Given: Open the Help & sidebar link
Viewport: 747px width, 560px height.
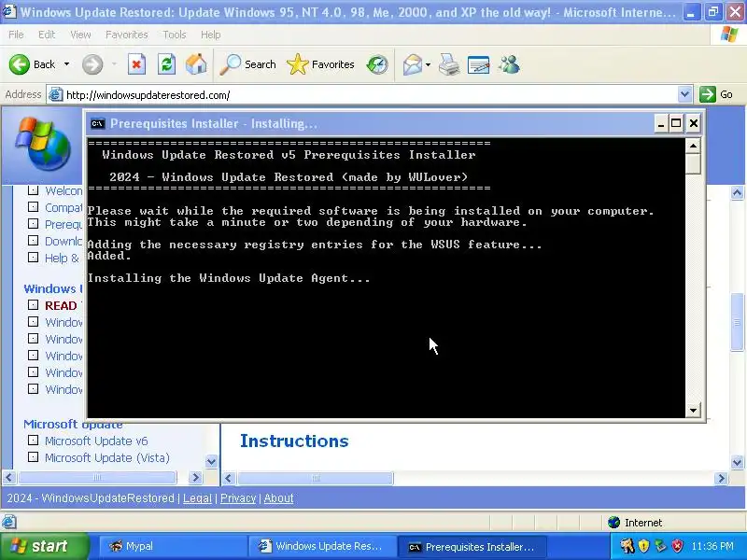Looking at the screenshot, I should tap(62, 259).
